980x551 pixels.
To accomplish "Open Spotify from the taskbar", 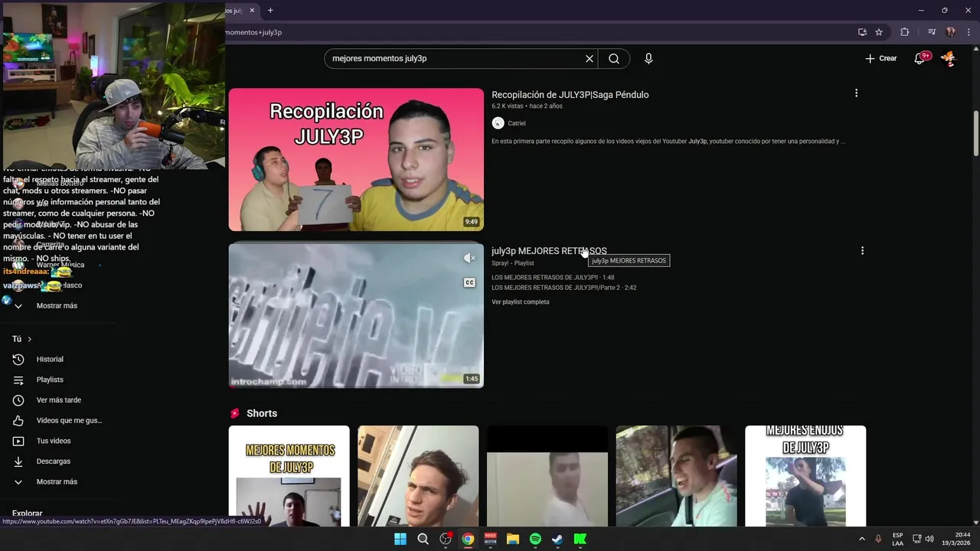I will coord(535,539).
